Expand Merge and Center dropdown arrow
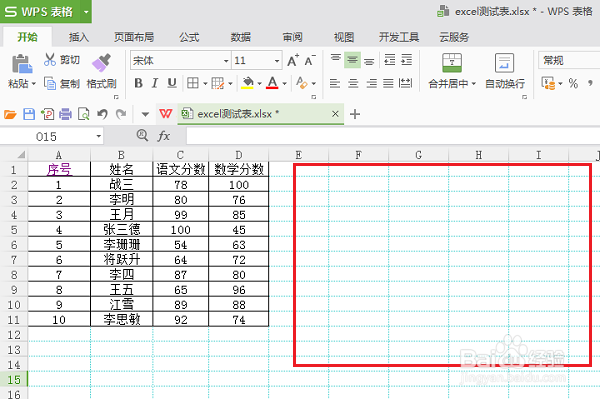Image resolution: width=600 pixels, height=399 pixels. [474, 84]
